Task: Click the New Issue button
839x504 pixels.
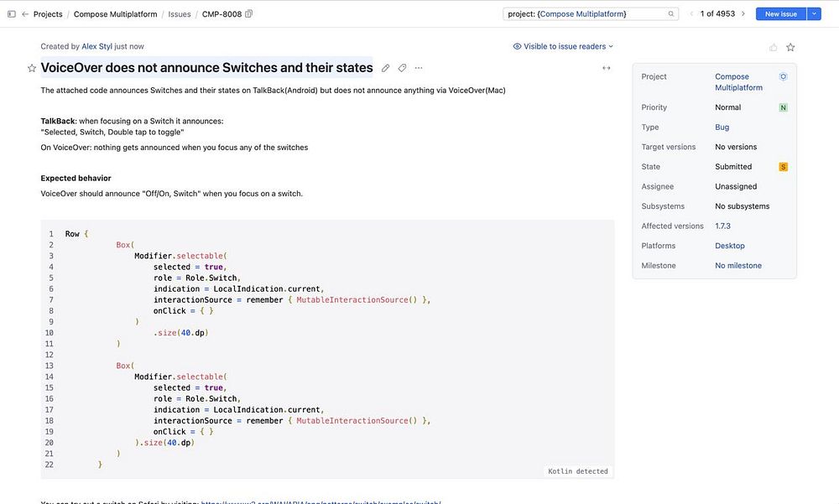Action: click(x=780, y=14)
